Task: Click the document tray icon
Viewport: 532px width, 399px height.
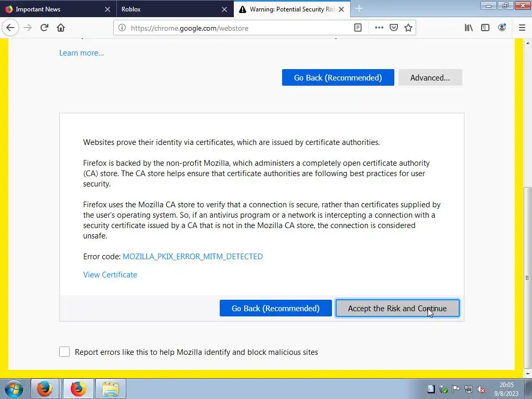Action: point(431,389)
